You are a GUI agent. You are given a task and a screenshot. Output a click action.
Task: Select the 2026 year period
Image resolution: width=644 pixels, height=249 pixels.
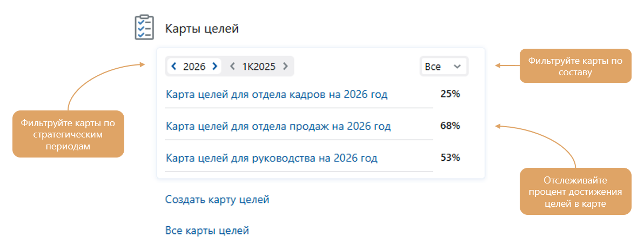[194, 66]
